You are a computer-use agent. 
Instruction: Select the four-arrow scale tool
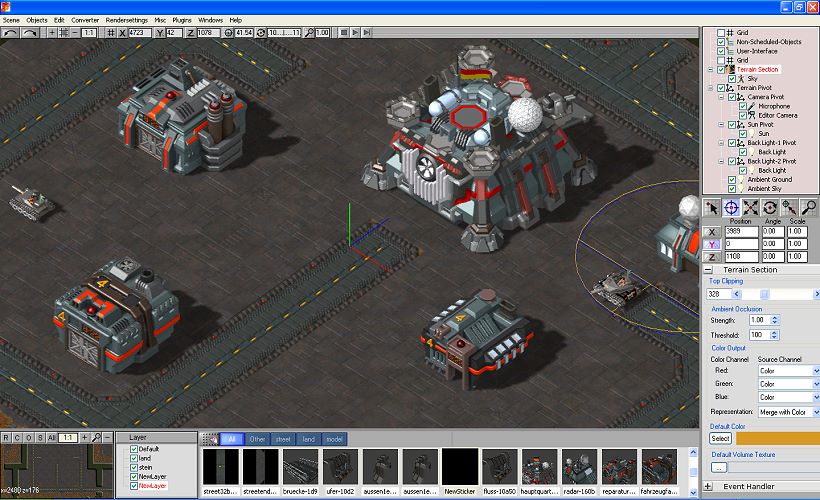(750, 208)
